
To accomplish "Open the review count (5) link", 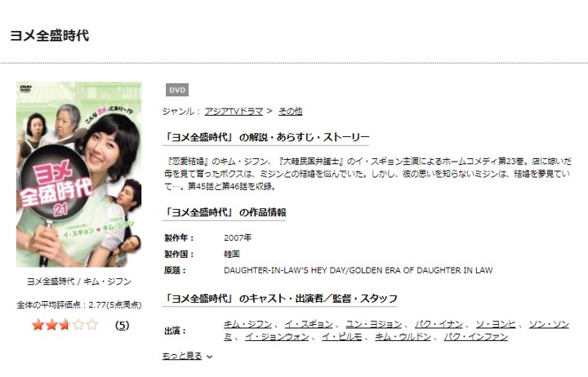I will pos(122,325).
